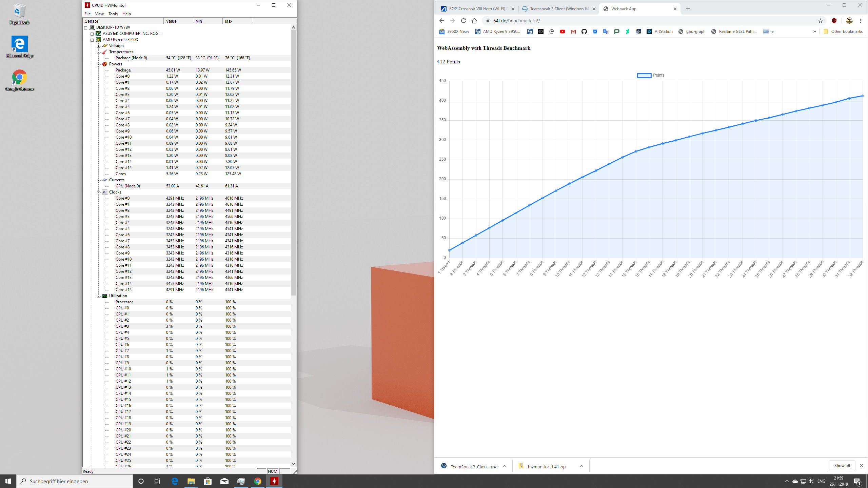Open File Explorer from the taskbar
Viewport: 868px width, 488px height.
pos(191,481)
